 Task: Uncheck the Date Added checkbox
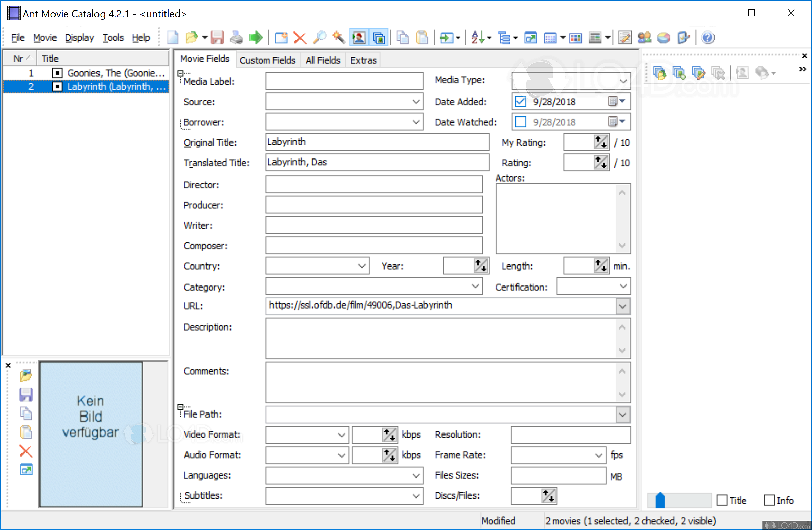[521, 101]
